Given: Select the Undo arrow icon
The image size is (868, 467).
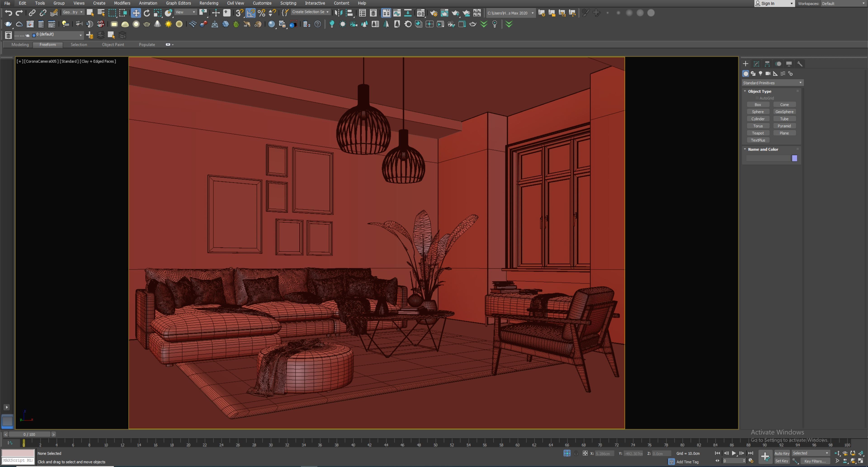Looking at the screenshot, I should point(8,13).
